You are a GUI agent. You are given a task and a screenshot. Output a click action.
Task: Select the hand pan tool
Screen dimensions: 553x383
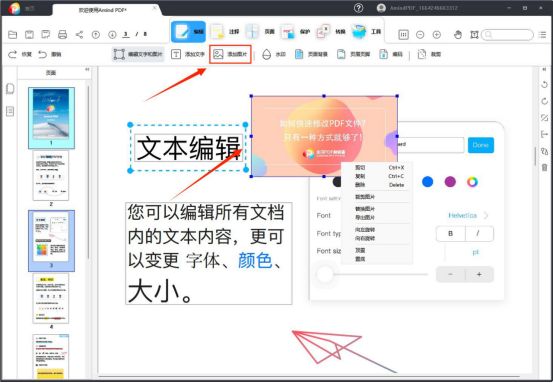click(458, 35)
